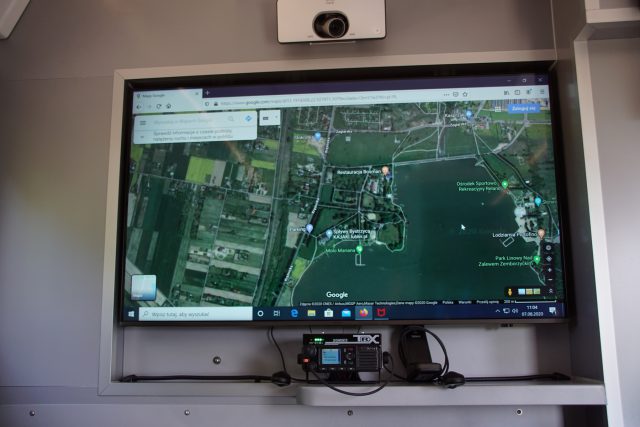Switch map layer using bottom-left thumbnail
This screenshot has width=640, height=427.
pyautogui.click(x=144, y=287)
